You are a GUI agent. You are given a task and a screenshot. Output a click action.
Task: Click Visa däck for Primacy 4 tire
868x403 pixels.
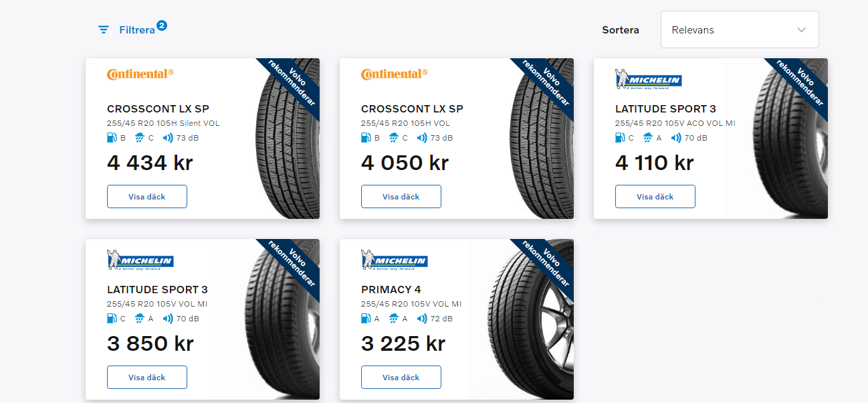click(401, 378)
